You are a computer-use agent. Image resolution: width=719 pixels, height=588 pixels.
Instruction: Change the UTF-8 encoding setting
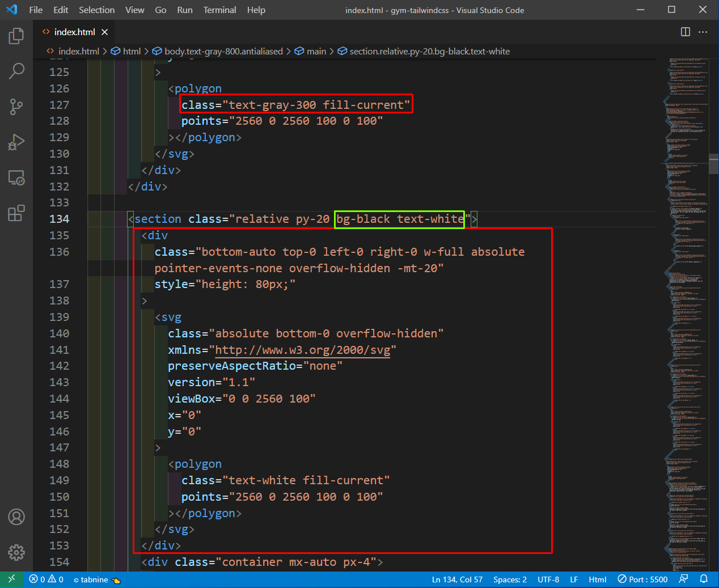(x=548, y=579)
